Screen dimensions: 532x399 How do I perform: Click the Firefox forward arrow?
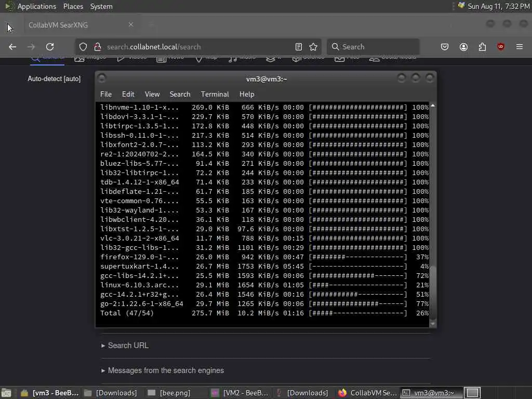pyautogui.click(x=31, y=47)
